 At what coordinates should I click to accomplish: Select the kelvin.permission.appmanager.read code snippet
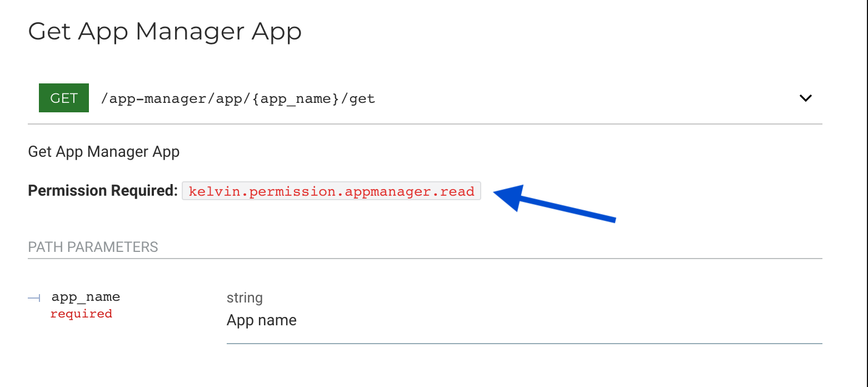[331, 191]
